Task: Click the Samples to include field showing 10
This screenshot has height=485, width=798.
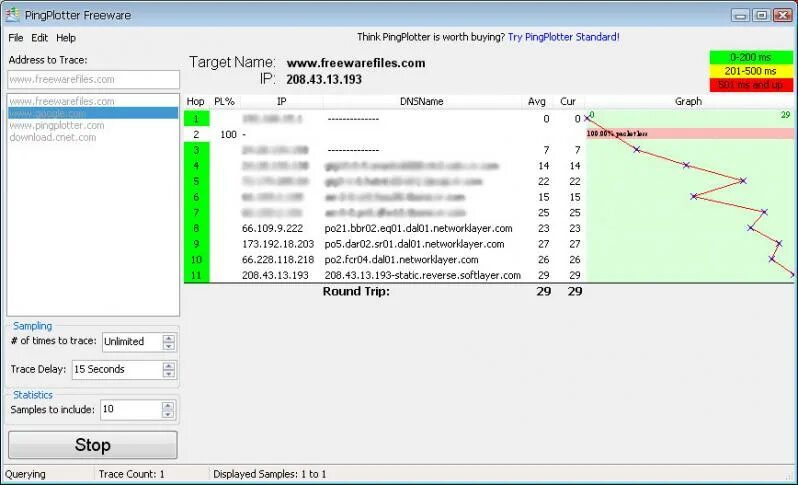Action: [131, 410]
